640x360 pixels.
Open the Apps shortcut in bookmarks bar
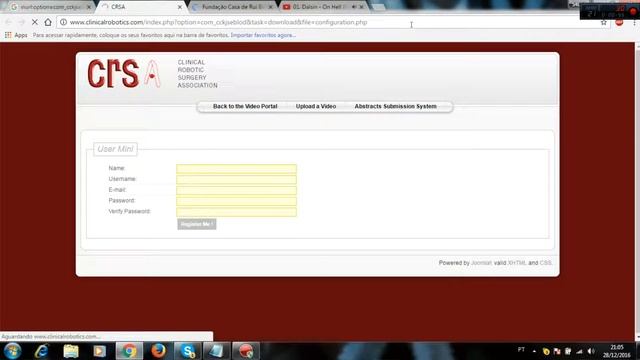(x=16, y=35)
